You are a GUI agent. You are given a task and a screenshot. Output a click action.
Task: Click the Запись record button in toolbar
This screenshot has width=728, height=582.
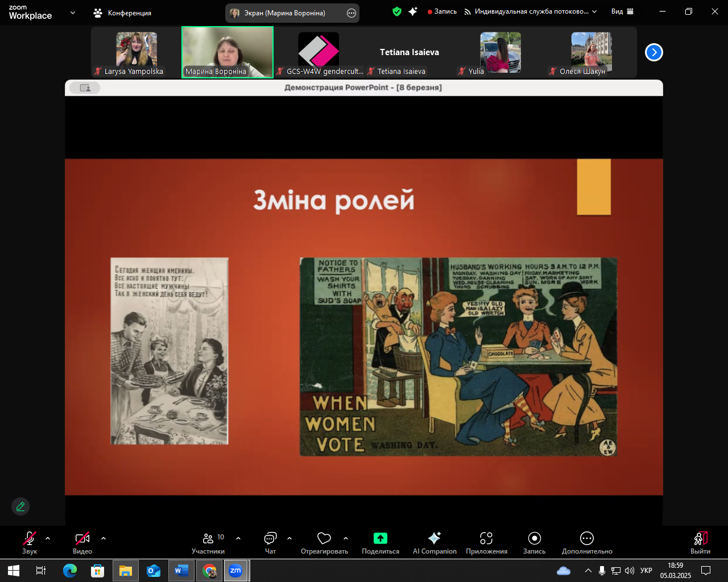pos(534,543)
